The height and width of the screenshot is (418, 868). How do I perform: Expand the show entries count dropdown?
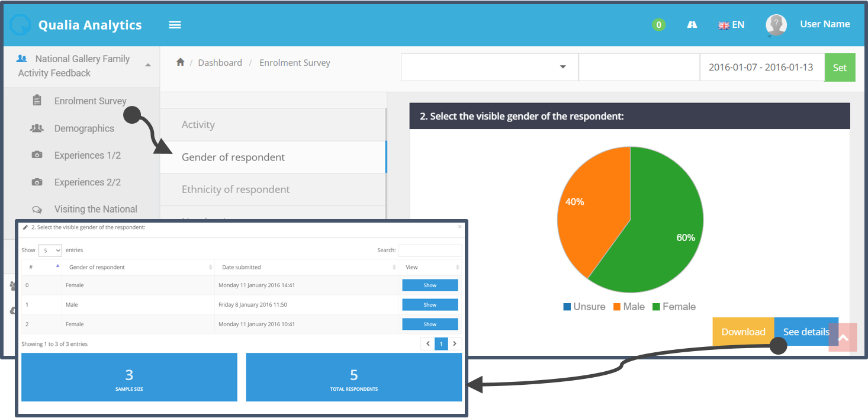tap(50, 250)
